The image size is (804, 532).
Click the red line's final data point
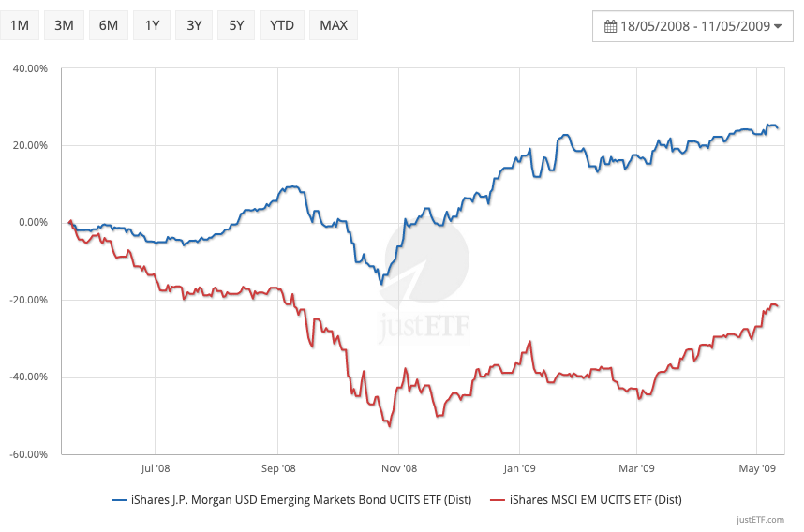(x=777, y=306)
